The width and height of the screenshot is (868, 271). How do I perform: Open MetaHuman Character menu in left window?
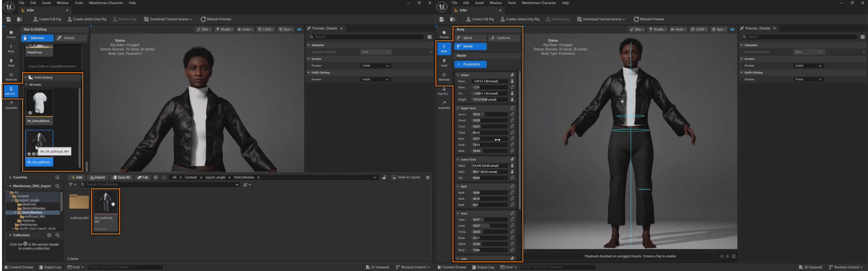(x=106, y=3)
